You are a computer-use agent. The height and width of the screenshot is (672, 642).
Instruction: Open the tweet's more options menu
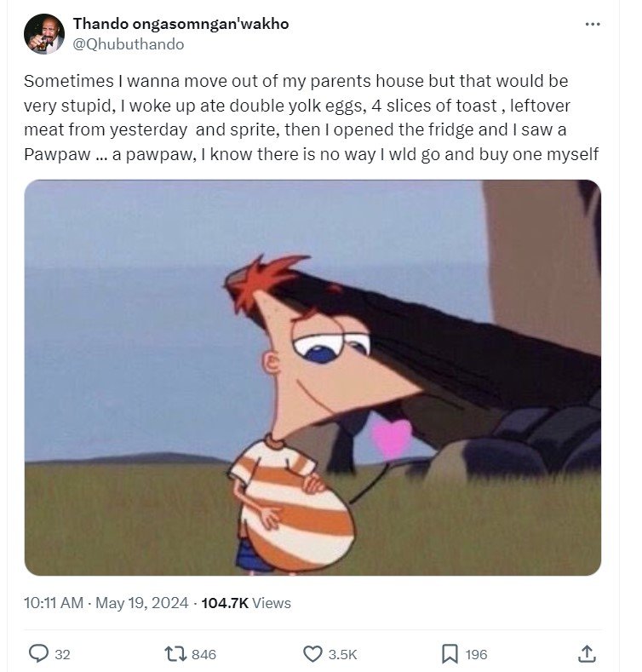click(593, 24)
